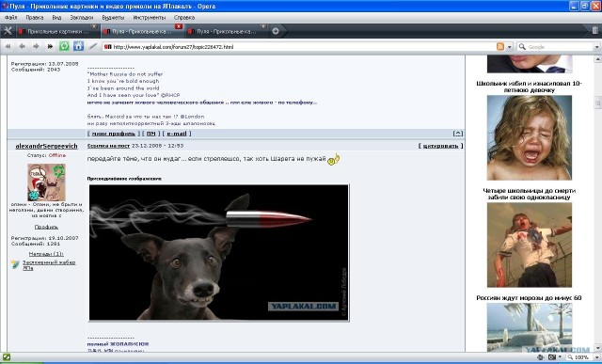This screenshot has height=364, width=602.
Task: Open the address bar history dropdown
Action: [x=510, y=47]
